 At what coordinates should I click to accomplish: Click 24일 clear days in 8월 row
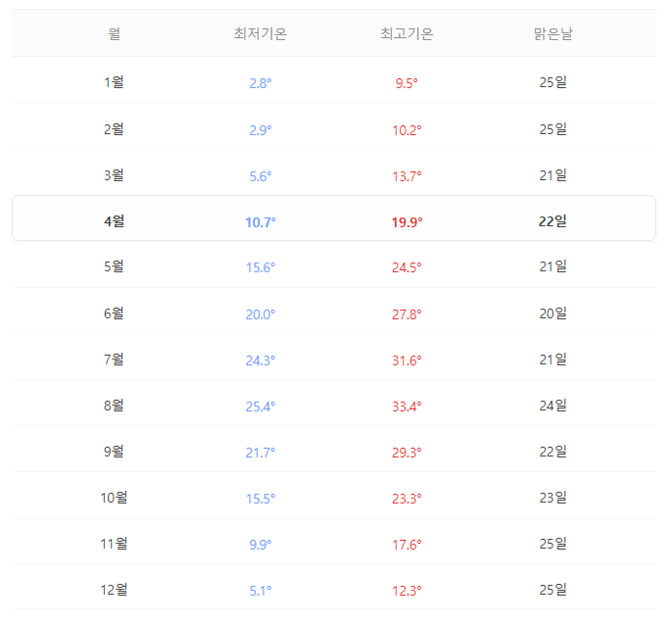click(x=552, y=406)
